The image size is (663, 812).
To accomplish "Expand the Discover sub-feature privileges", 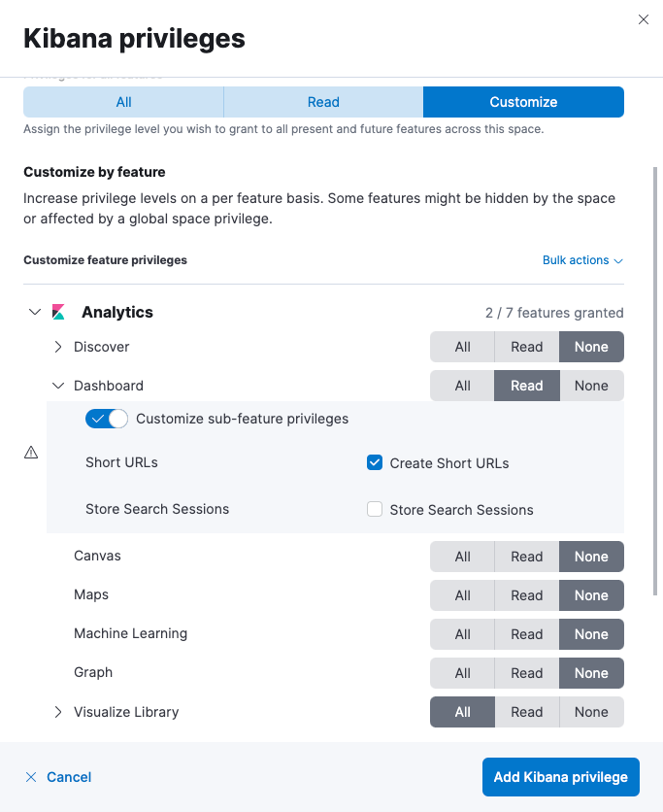I will (57, 347).
